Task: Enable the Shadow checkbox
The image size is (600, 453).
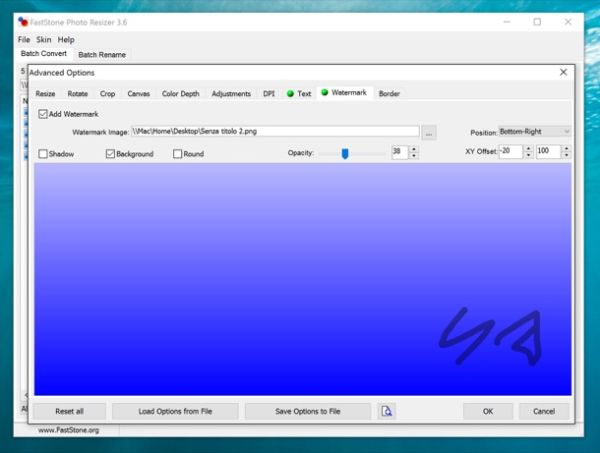Action: coord(43,154)
